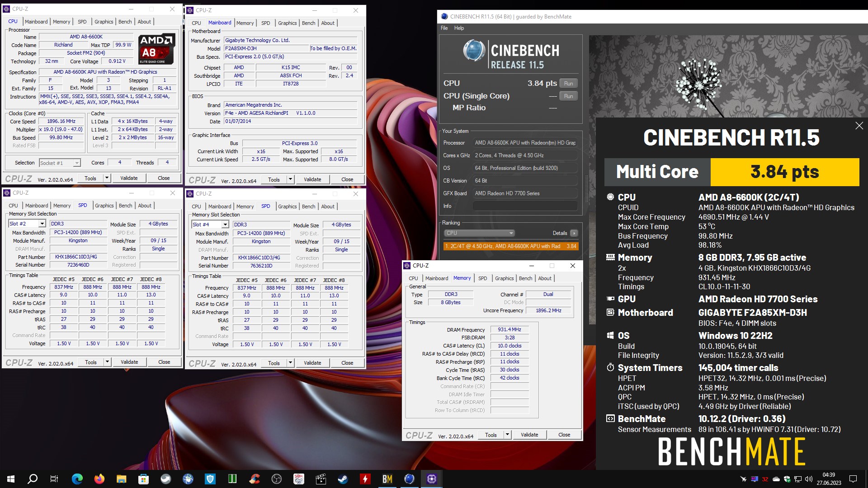Close the BenchMate result overlay with X
This screenshot has width=868, height=488.
(859, 126)
